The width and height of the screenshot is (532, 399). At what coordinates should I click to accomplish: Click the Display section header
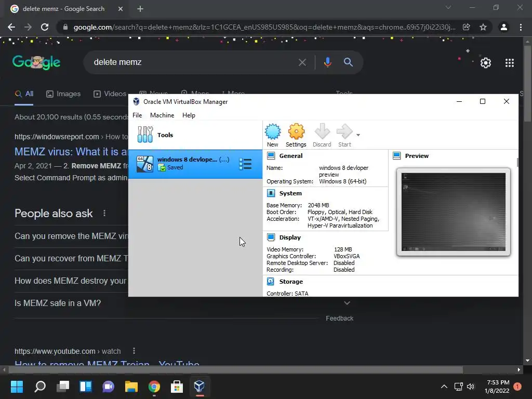(290, 237)
